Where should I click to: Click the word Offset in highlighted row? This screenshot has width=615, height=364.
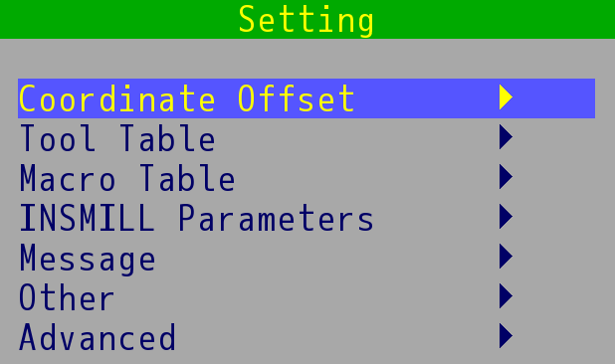297,98
